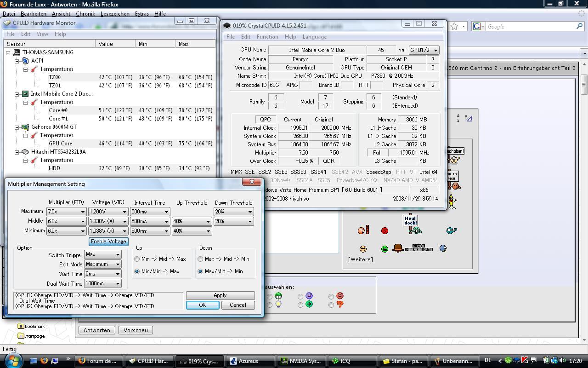588x368 pixels.
Task: Open the Firefox Lesezeichen menu
Action: (115, 14)
